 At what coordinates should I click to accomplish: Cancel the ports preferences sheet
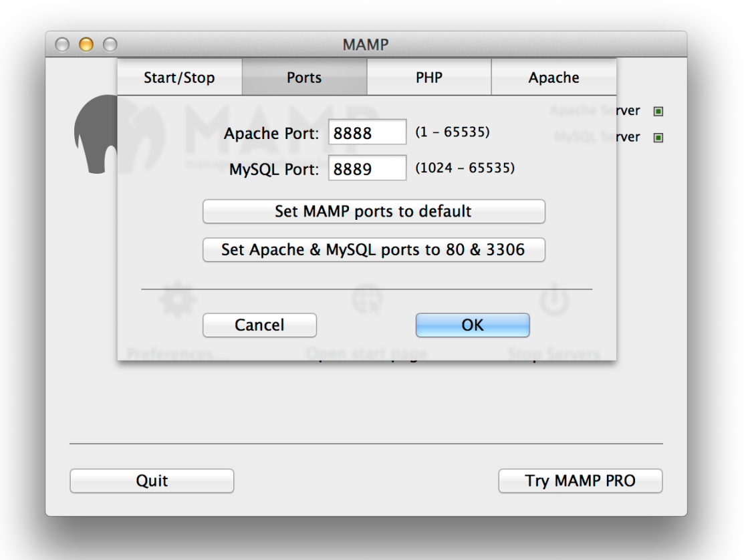(x=259, y=325)
